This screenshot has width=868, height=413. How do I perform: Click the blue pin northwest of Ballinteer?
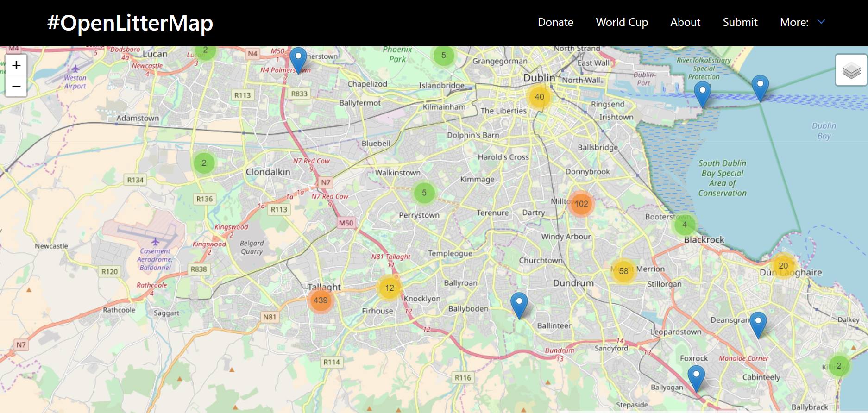click(519, 306)
